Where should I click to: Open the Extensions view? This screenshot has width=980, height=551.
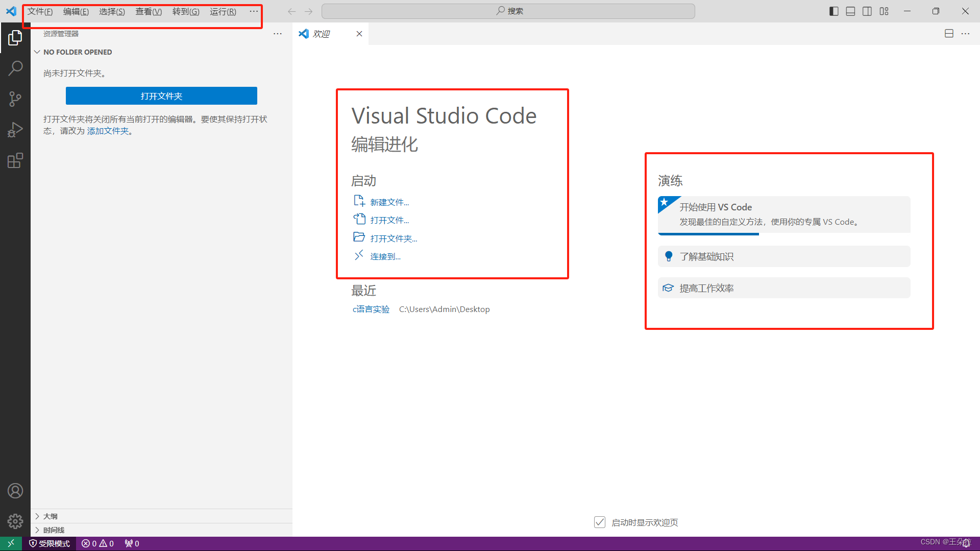(x=15, y=161)
